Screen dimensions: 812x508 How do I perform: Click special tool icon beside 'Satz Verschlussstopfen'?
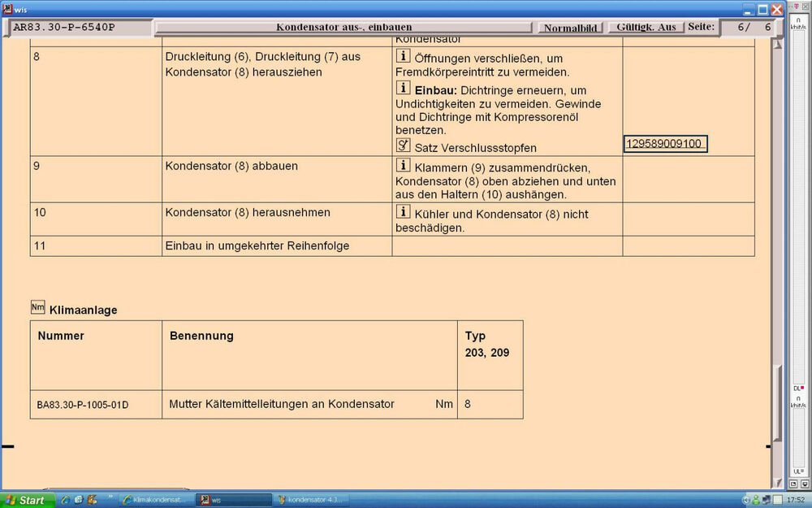pos(403,145)
